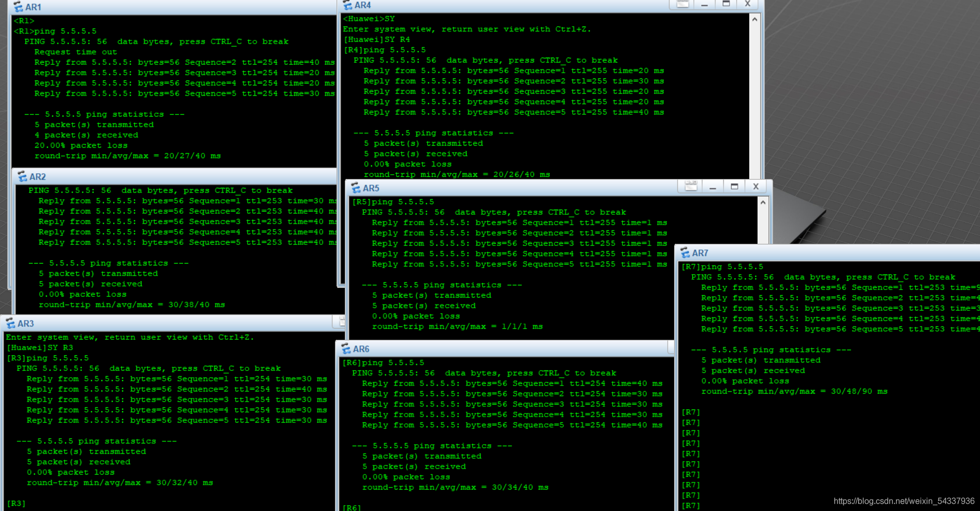Image resolution: width=980 pixels, height=511 pixels.
Task: Click the AR5 window title icon
Action: point(356,188)
